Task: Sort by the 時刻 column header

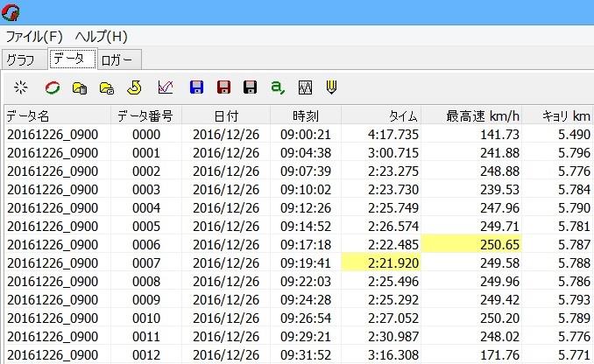Action: tap(306, 115)
